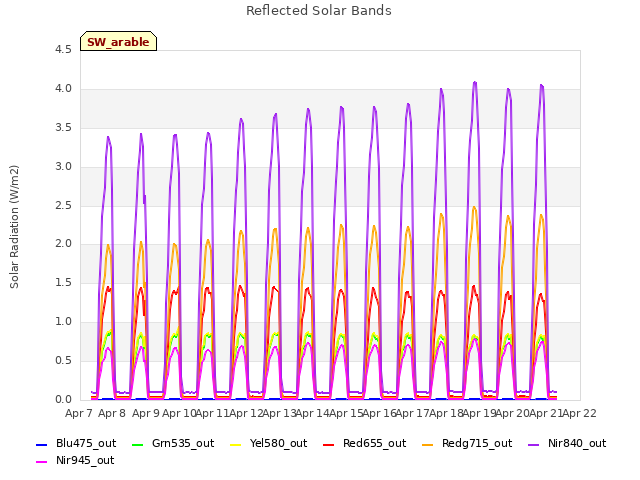Image resolution: width=640 pixels, height=480 pixels.
Task: Click the magenta Nir945_out legend color marker
Action: [42, 462]
